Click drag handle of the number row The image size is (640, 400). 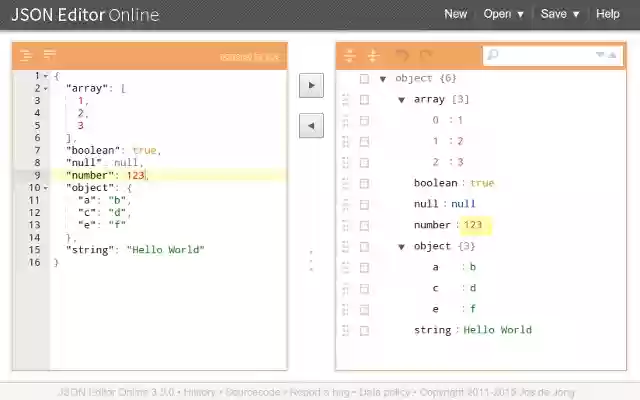pos(346,225)
